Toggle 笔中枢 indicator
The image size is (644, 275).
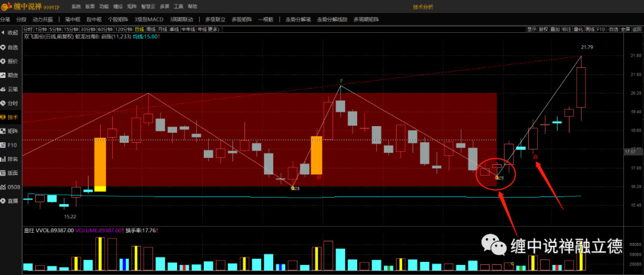(73, 20)
